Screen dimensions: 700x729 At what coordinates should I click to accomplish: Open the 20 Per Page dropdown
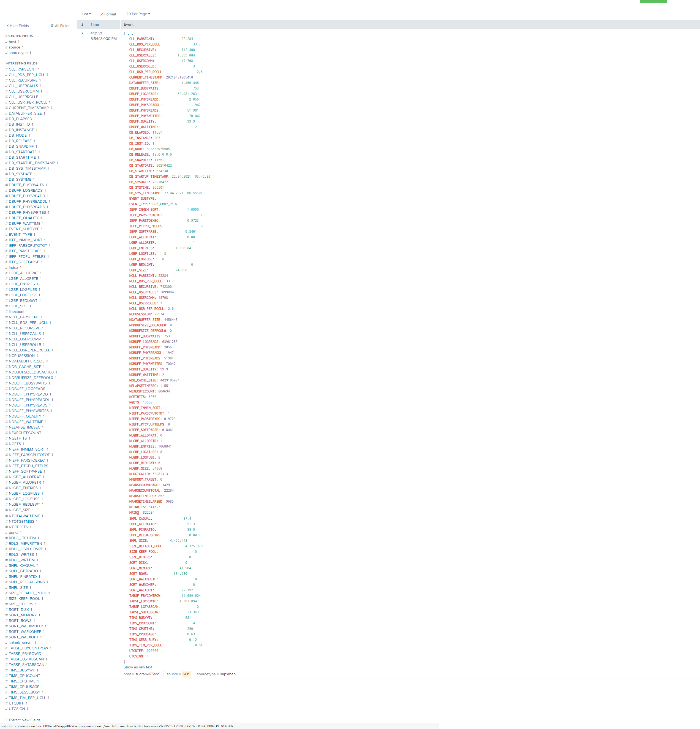click(x=138, y=14)
